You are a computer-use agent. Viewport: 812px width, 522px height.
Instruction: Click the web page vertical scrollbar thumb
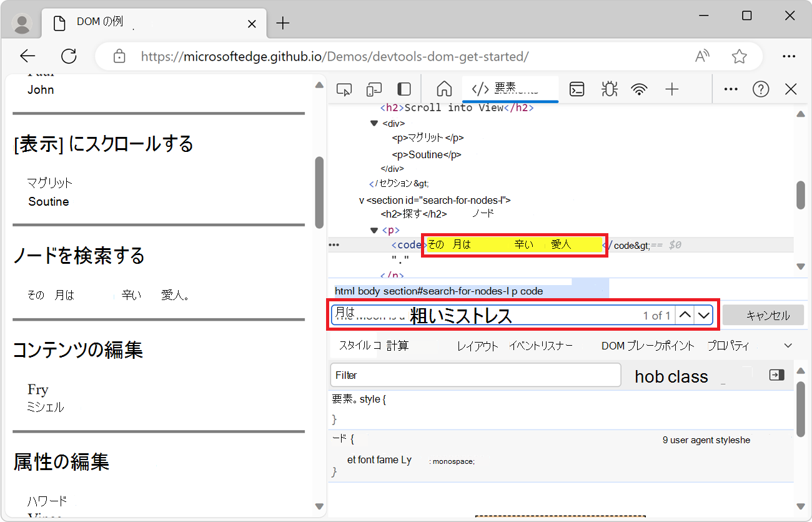click(319, 192)
